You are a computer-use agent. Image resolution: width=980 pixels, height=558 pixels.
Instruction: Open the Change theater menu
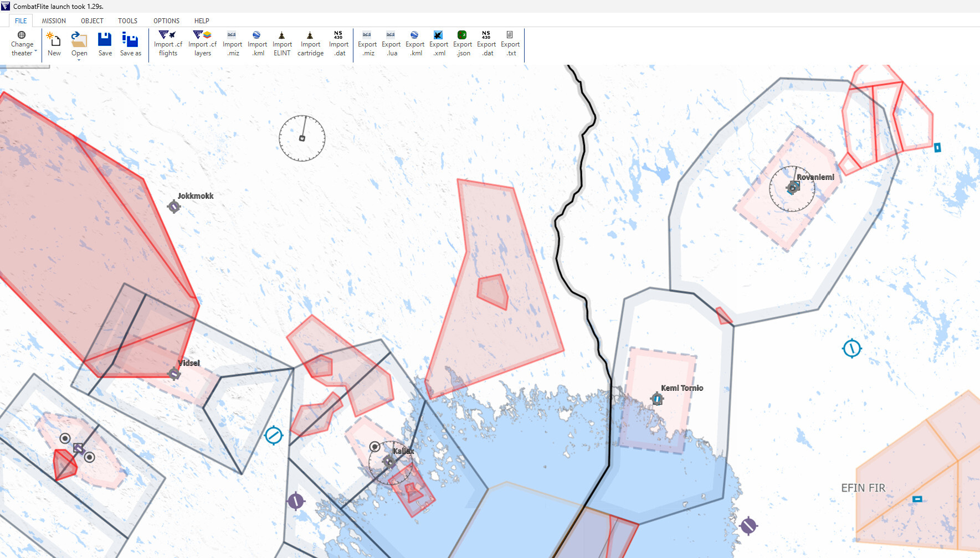(x=23, y=44)
